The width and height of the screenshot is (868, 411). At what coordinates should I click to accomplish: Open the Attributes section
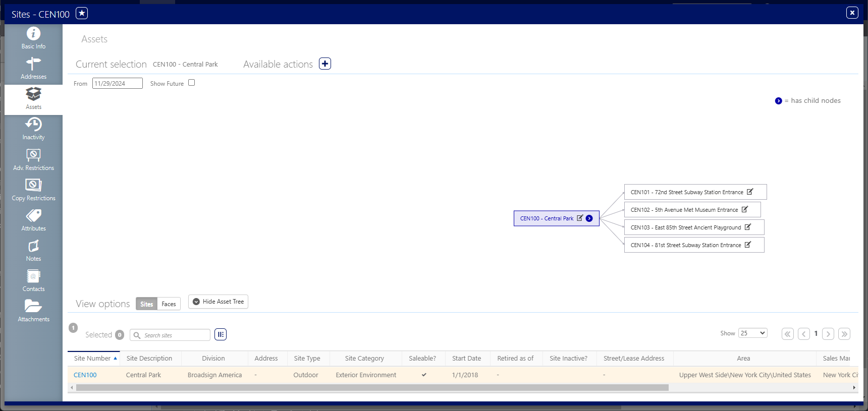[x=33, y=221]
